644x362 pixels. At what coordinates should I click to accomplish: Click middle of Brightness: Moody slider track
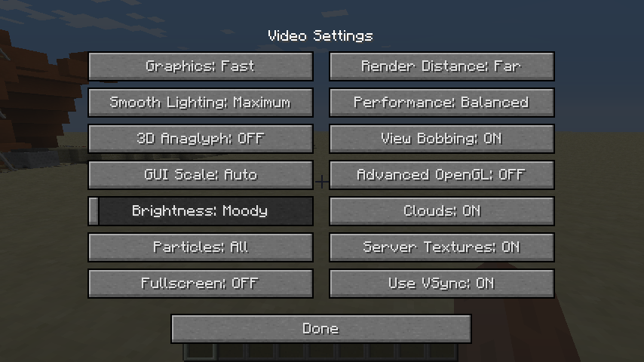201,211
